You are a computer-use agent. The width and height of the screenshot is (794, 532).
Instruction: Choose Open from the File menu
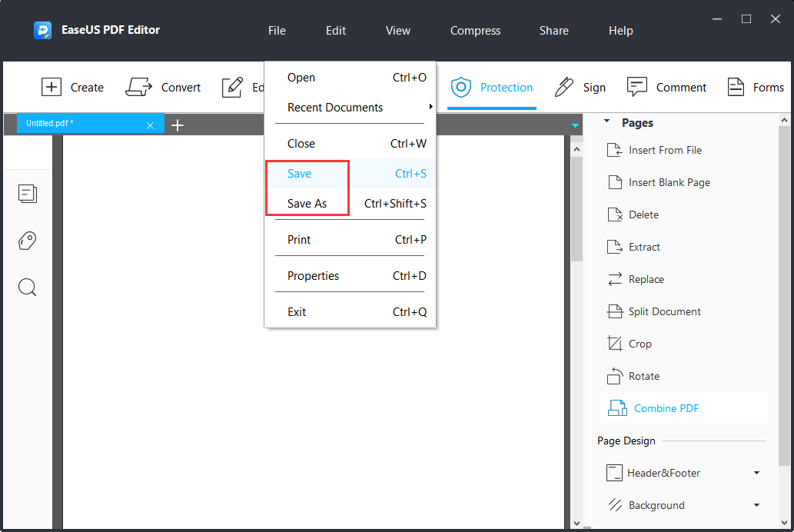click(350, 78)
